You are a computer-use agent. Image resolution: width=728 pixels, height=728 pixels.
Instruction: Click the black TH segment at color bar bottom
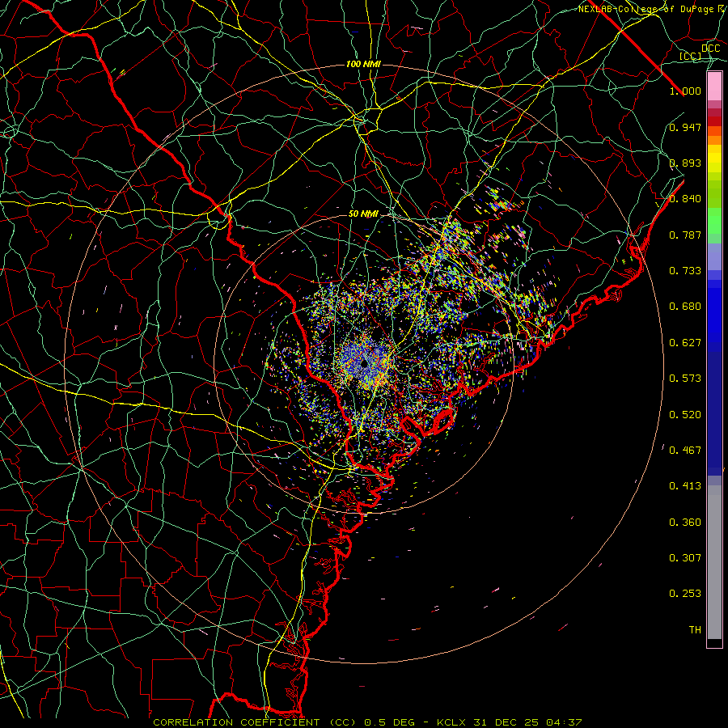pos(714,643)
